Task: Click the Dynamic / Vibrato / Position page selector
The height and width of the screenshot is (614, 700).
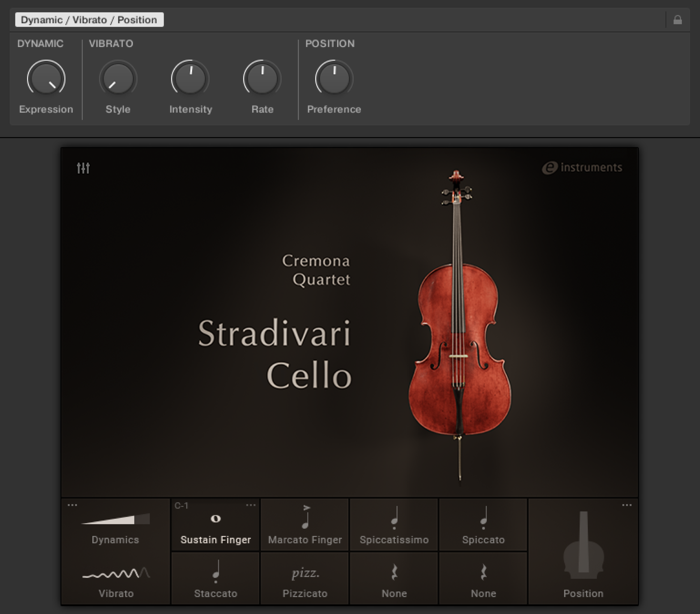Action: 90,20
